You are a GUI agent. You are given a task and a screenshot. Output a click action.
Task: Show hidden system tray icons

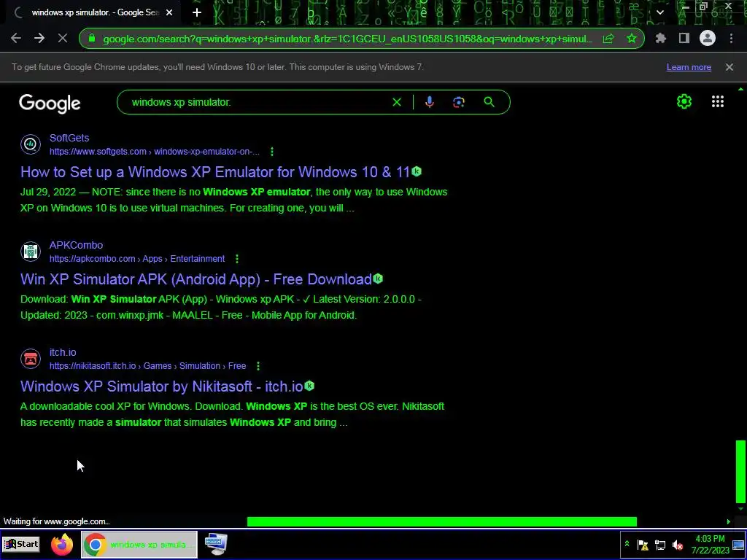point(627,544)
